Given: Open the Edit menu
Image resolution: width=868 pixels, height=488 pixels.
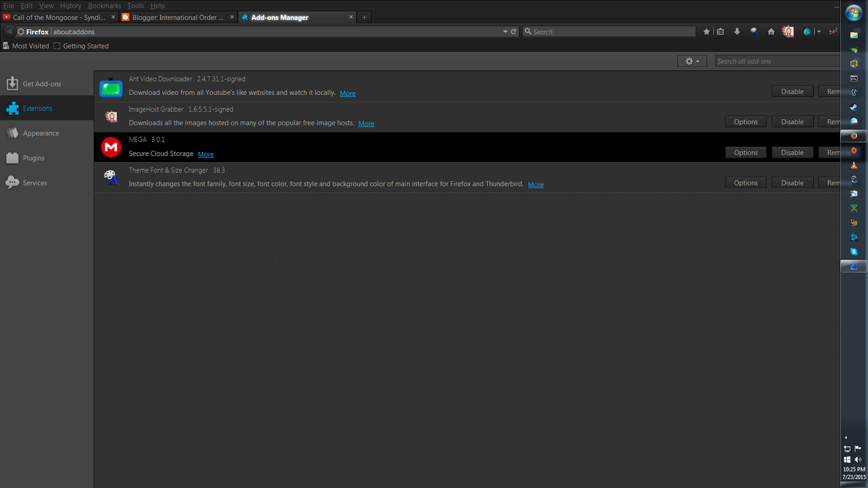Looking at the screenshot, I should (27, 5).
